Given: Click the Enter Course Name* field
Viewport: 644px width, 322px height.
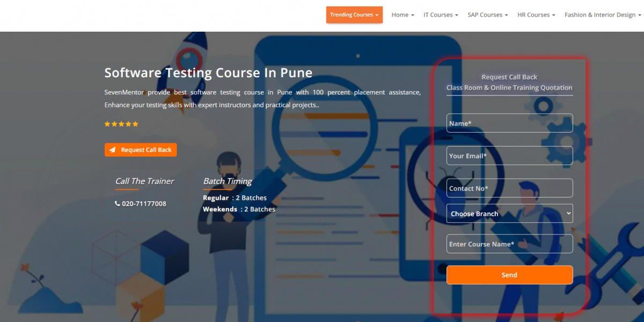Looking at the screenshot, I should click(509, 244).
